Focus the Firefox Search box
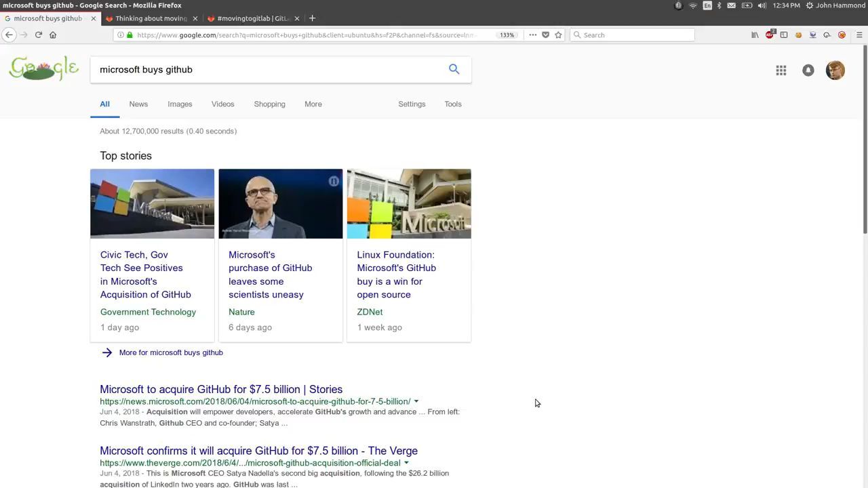 click(x=632, y=35)
